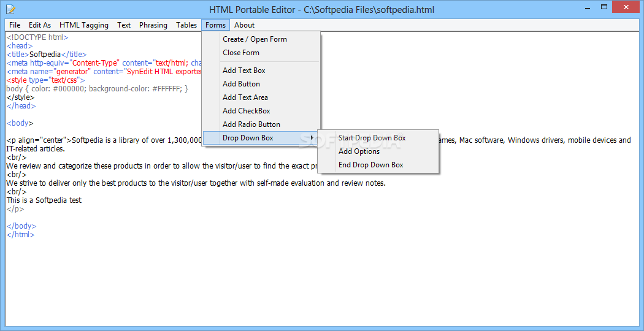The image size is (644, 331).
Task: Click the 'We review and categorize' line
Action: click(x=163, y=166)
